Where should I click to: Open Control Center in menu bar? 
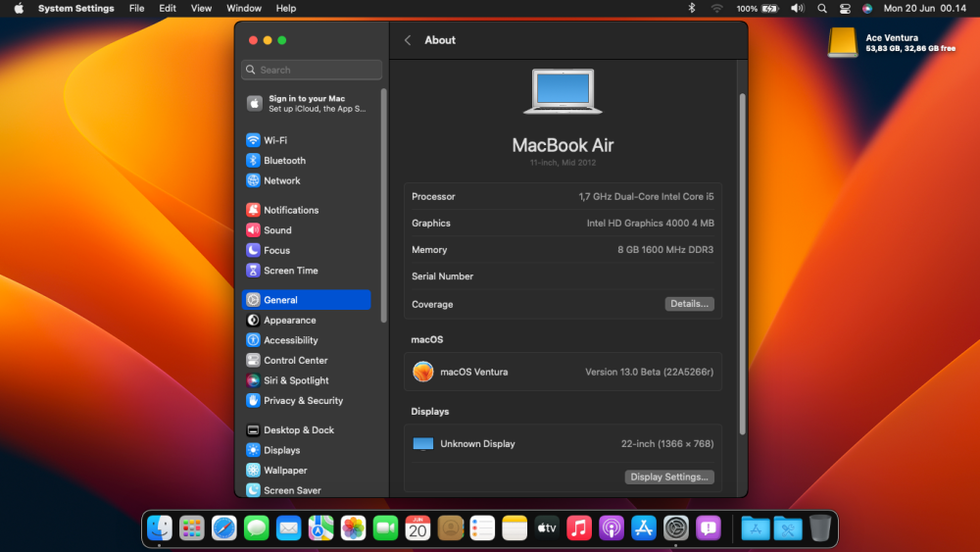845,8
